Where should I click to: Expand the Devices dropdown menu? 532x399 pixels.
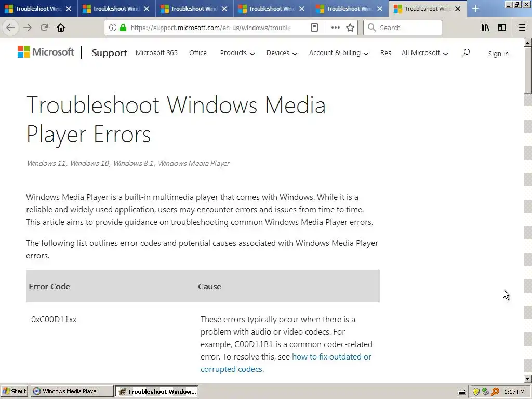click(x=282, y=53)
